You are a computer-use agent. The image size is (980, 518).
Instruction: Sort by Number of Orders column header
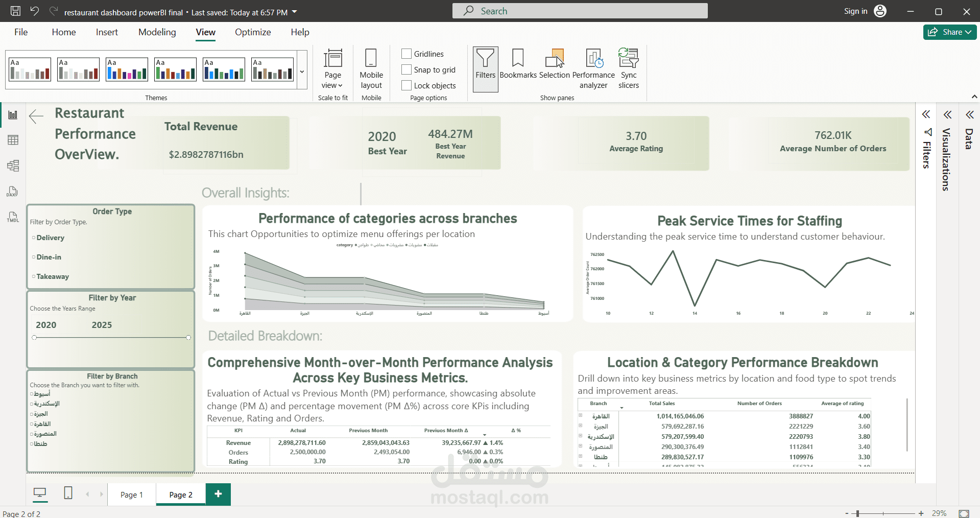click(x=759, y=404)
